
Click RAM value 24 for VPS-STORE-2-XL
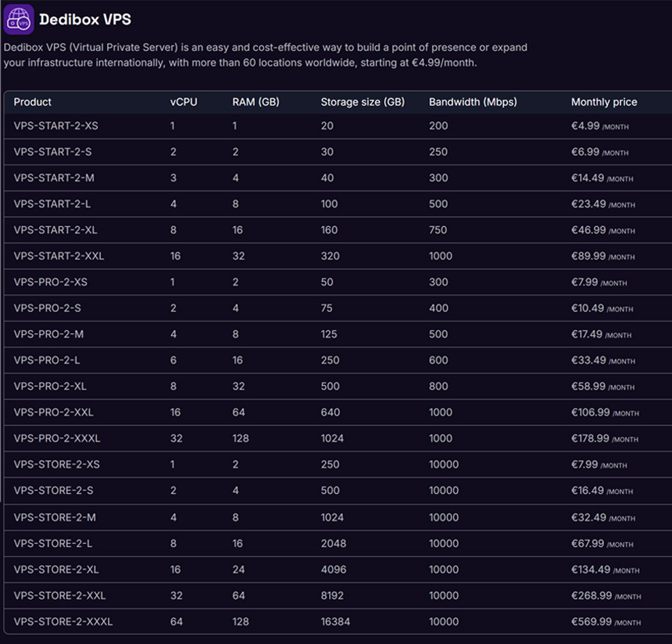click(x=239, y=570)
